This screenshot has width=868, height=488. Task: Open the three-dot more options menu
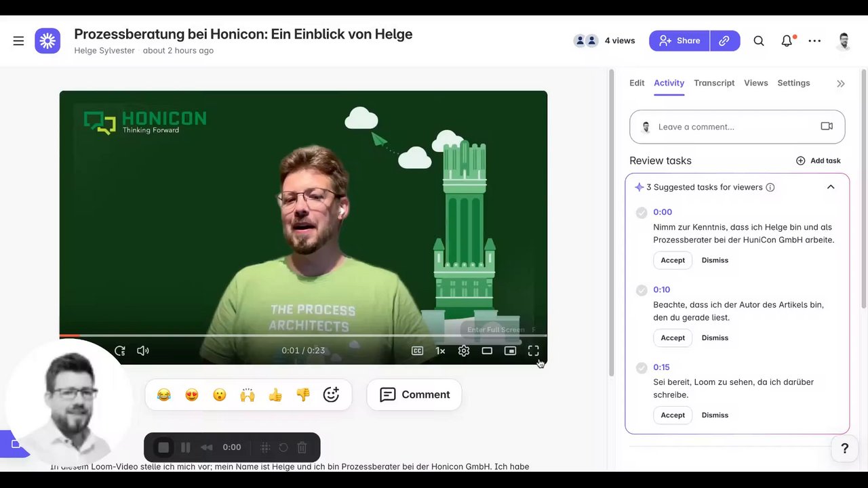(814, 41)
